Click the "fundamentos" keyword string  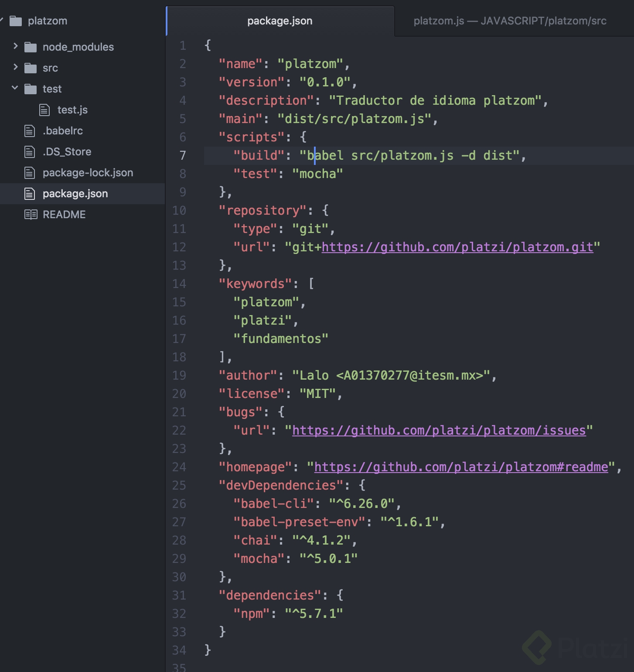click(x=281, y=339)
